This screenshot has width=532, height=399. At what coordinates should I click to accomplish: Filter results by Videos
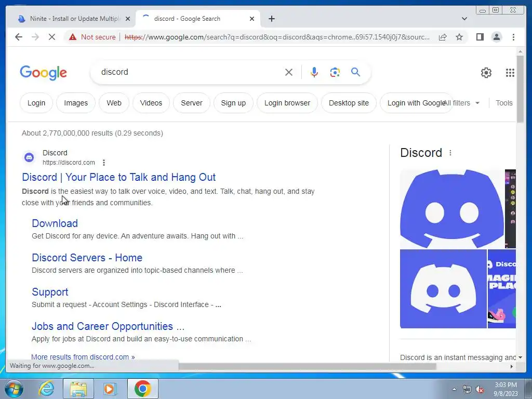click(151, 103)
